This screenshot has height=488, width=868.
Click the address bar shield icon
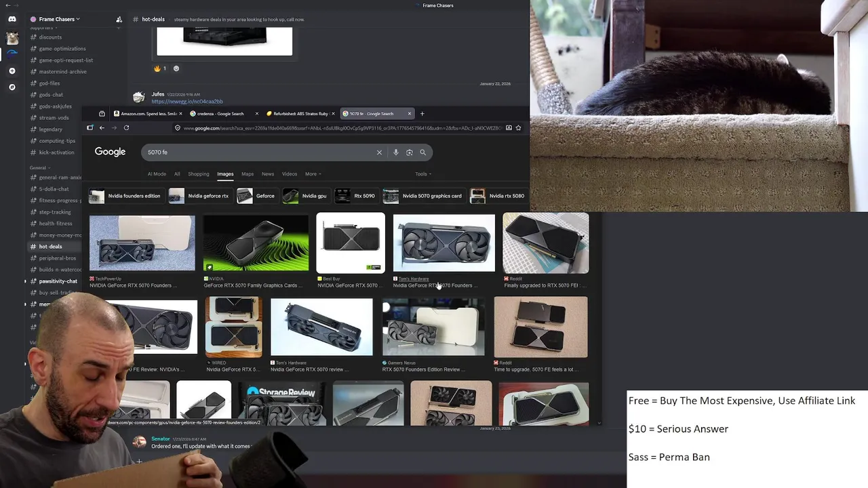click(x=178, y=127)
